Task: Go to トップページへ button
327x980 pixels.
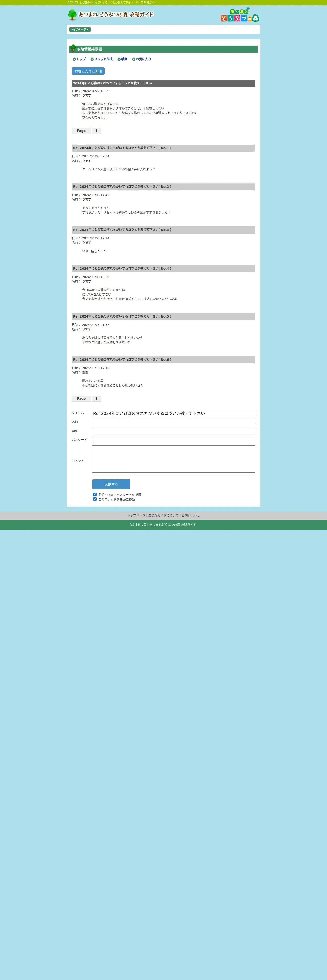Action: tap(80, 30)
